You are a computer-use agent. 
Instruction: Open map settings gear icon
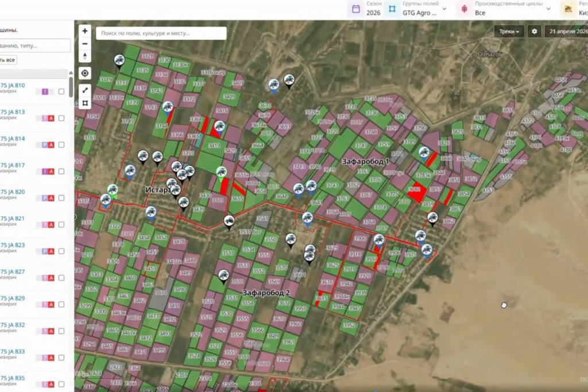(x=535, y=32)
